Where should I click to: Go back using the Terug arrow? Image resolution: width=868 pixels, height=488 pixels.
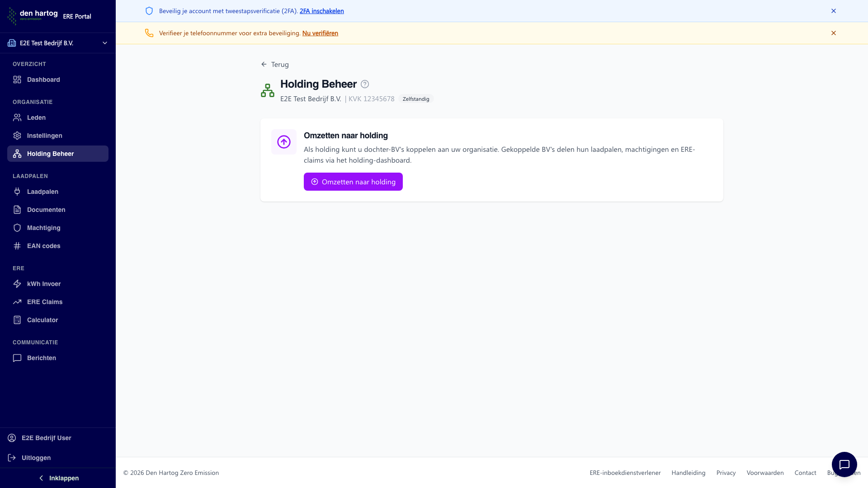point(274,64)
